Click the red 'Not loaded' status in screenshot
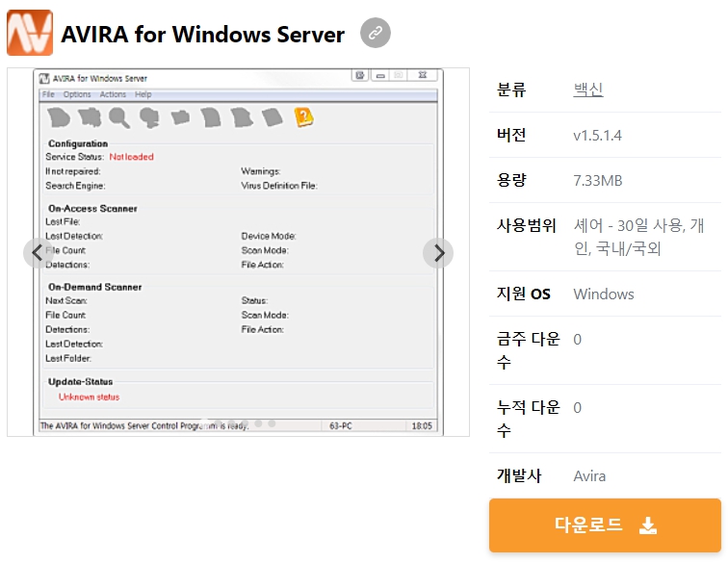 point(131,157)
